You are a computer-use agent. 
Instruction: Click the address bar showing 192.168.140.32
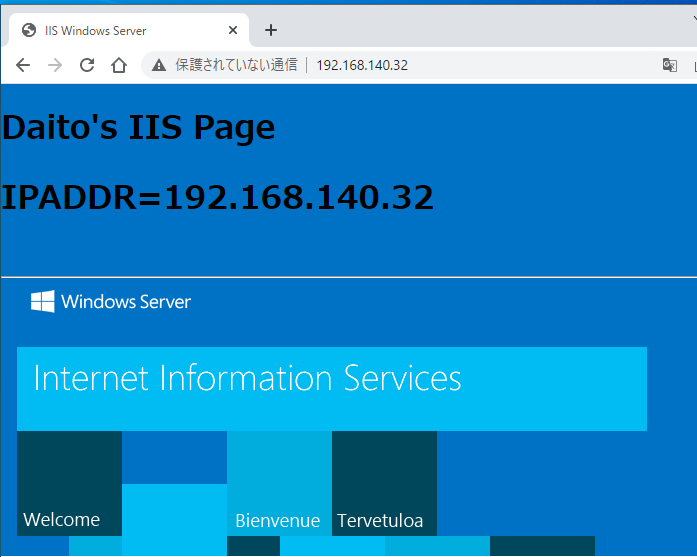(362, 65)
